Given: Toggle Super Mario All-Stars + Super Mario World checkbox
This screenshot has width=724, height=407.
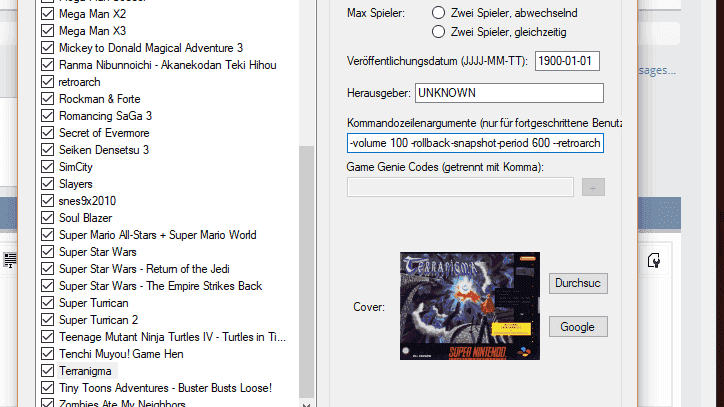Looking at the screenshot, I should pyautogui.click(x=48, y=235).
